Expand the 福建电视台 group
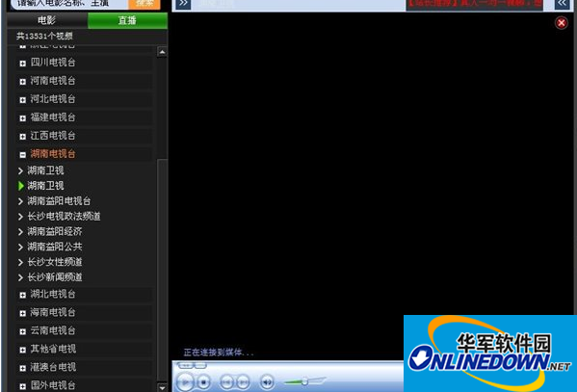Viewport: 577px width, 392px height. click(23, 118)
